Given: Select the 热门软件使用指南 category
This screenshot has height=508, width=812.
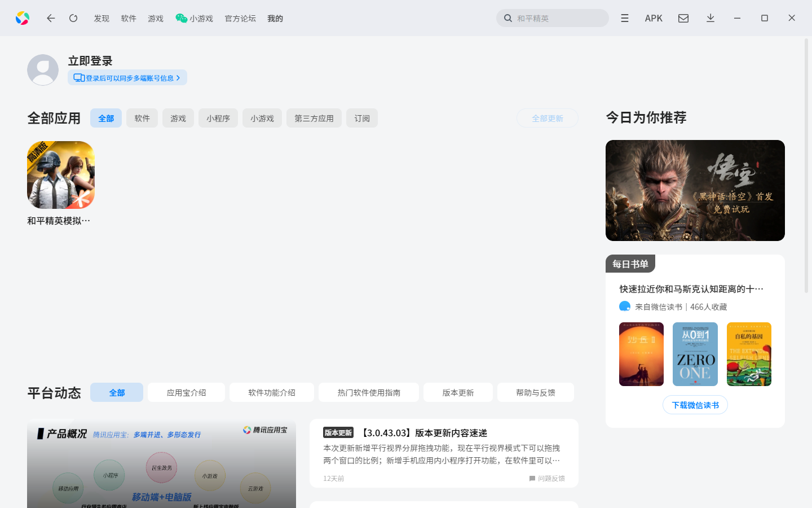Looking at the screenshot, I should click(369, 392).
